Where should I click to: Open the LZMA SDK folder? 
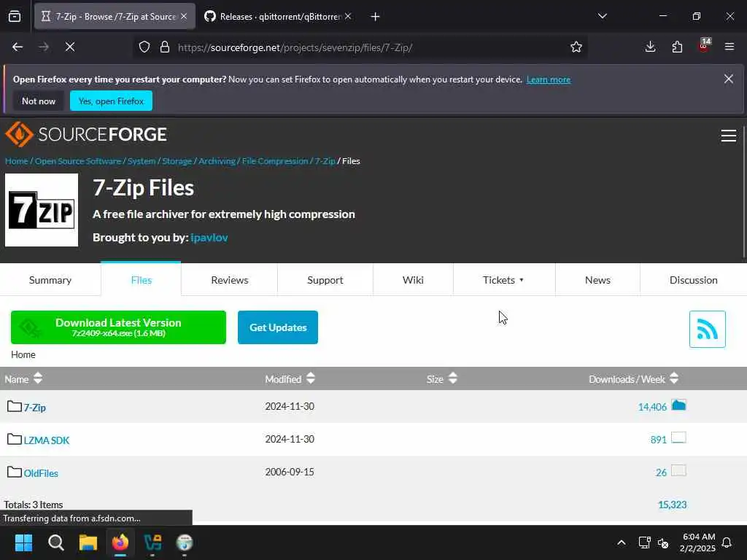[x=47, y=440]
